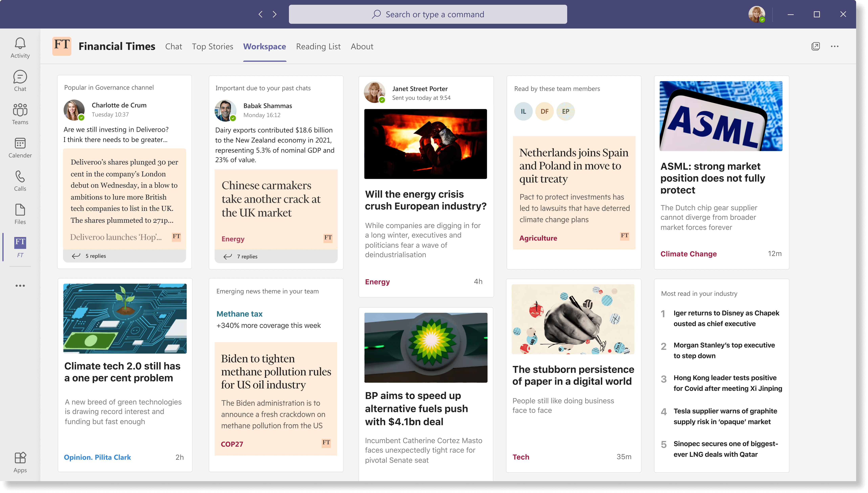Open 'Climate tech 2.0' headline

(122, 371)
